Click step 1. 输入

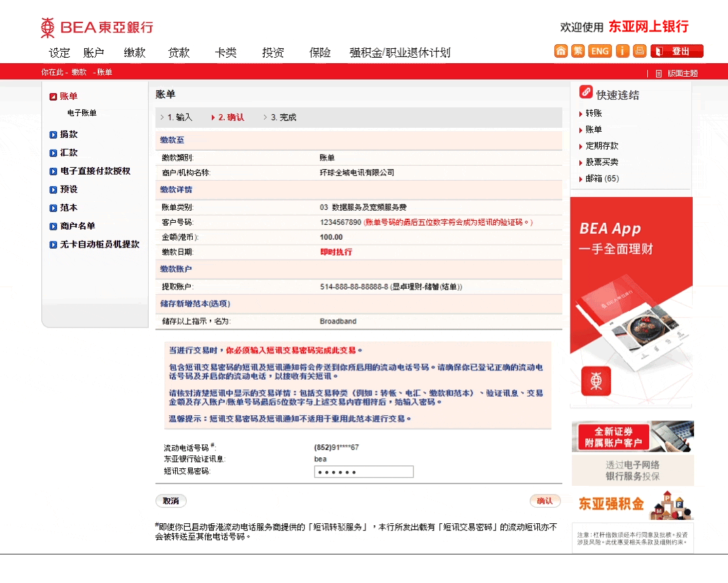(179, 118)
